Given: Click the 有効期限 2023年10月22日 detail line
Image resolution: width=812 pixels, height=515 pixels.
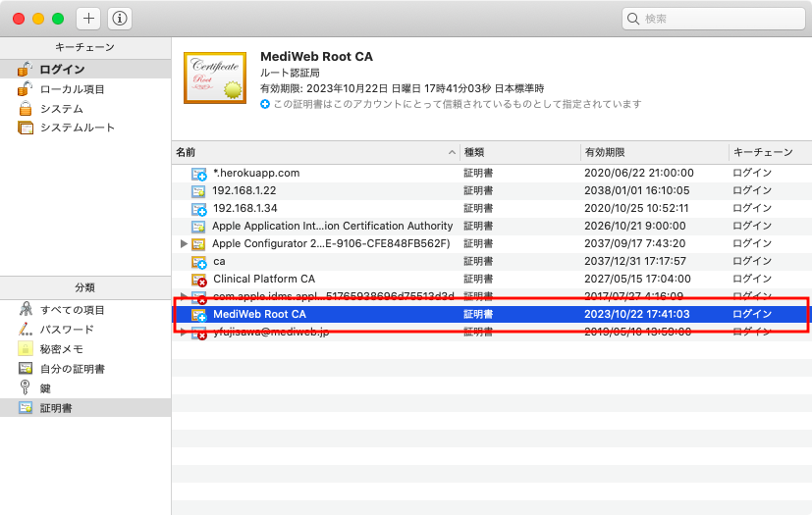Looking at the screenshot, I should 402,88.
